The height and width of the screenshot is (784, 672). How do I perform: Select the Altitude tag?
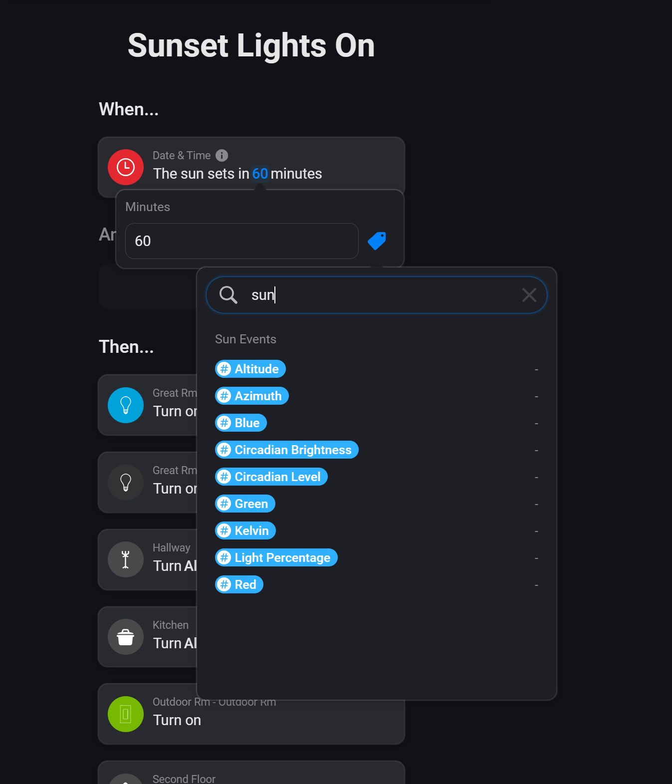click(x=250, y=369)
